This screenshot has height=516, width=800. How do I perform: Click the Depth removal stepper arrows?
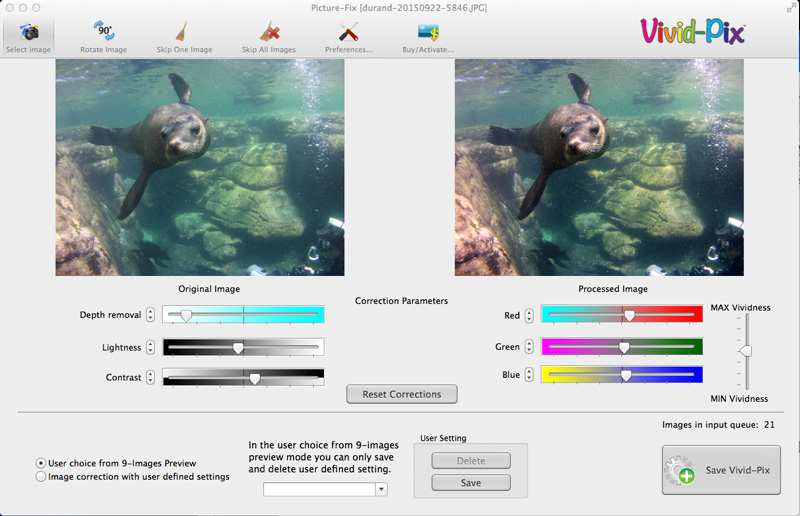click(x=150, y=315)
